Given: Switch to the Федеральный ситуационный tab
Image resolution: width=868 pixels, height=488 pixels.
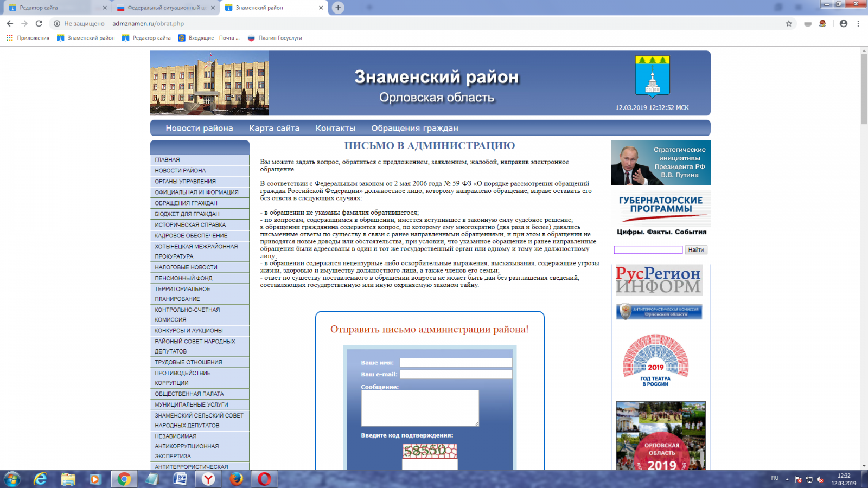Looking at the screenshot, I should pyautogui.click(x=165, y=8).
